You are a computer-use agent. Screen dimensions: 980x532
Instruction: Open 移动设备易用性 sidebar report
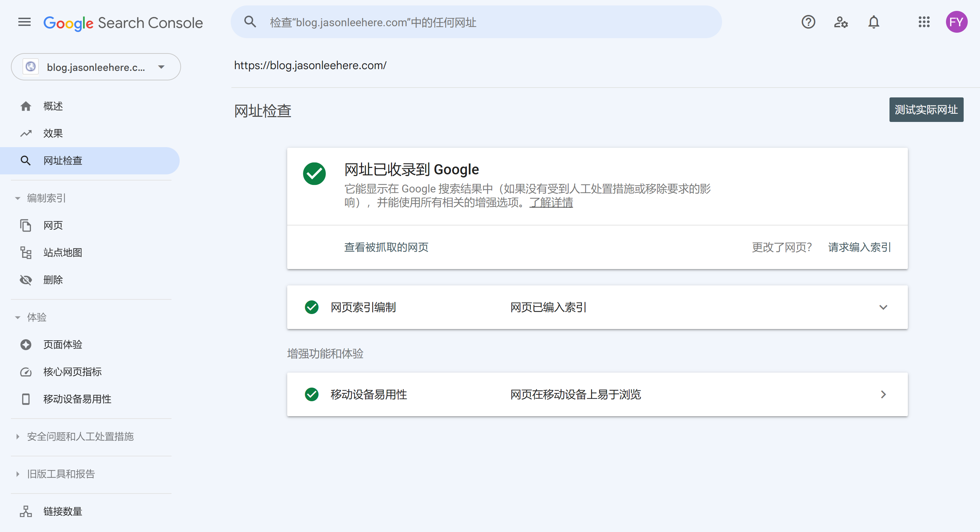(x=90, y=399)
